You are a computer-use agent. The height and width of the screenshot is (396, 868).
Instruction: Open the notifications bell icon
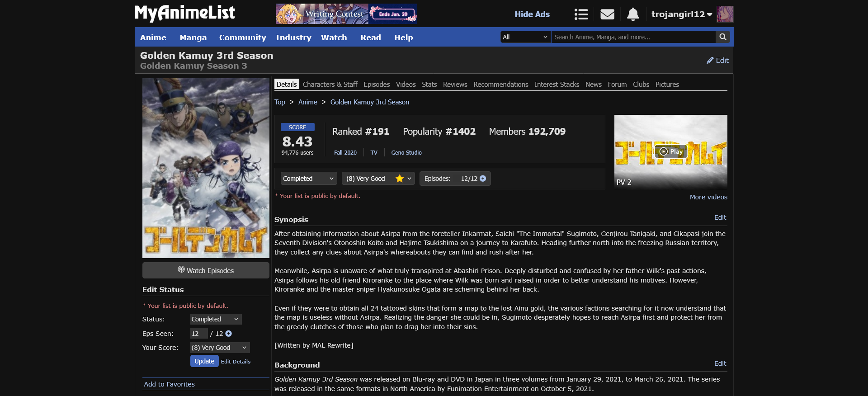tap(633, 14)
